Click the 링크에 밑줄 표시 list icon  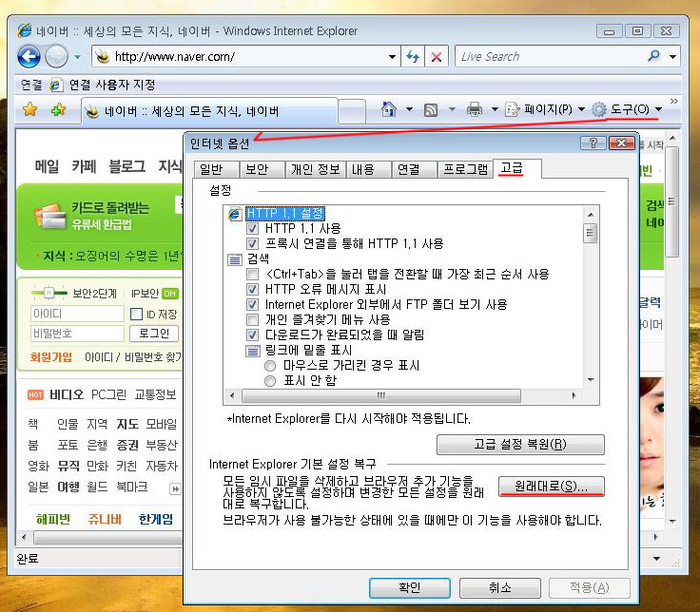[x=253, y=351]
